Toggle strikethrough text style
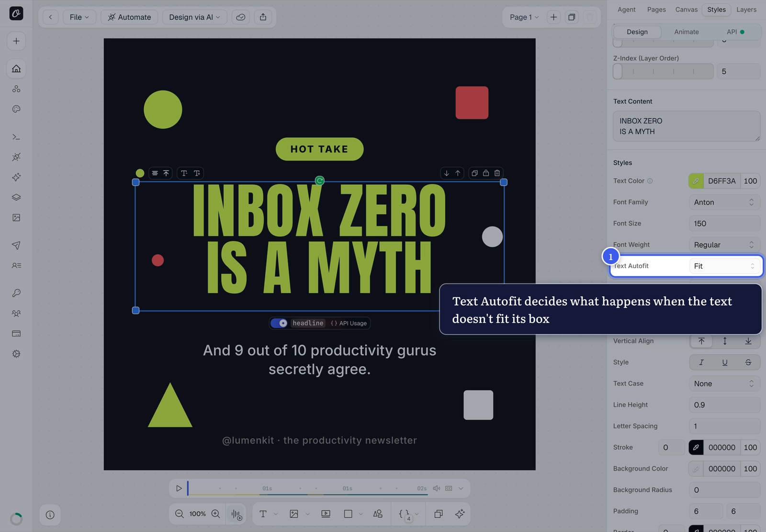 (x=748, y=362)
